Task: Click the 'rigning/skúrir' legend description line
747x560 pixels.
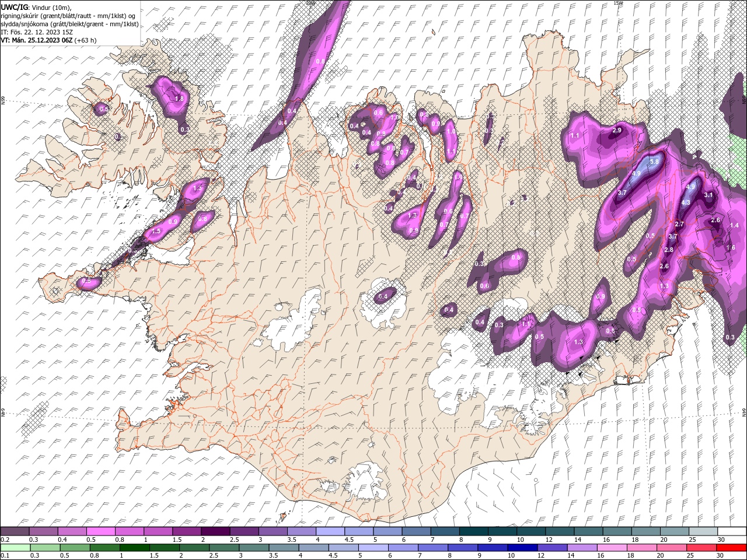Action: click(68, 16)
